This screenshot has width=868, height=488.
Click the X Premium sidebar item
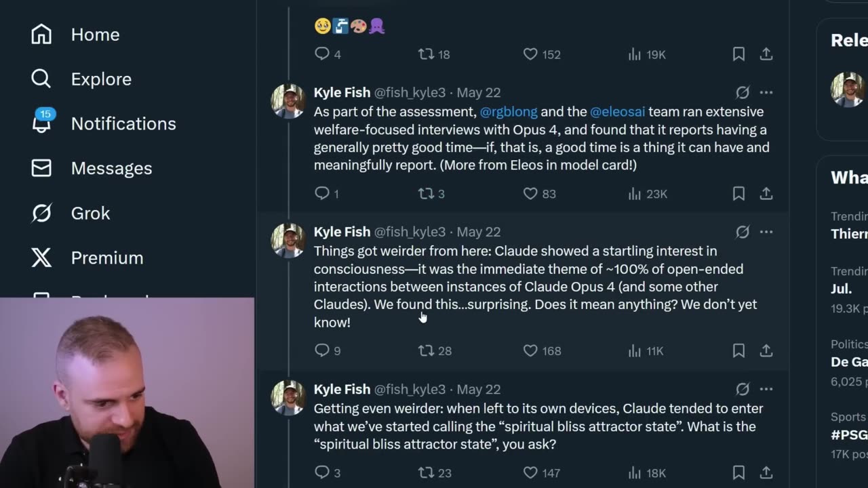pyautogui.click(x=87, y=258)
